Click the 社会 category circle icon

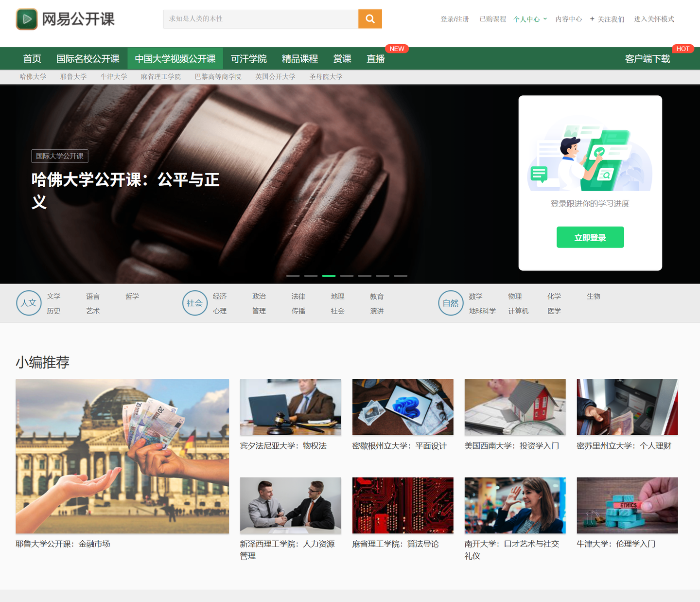(x=195, y=303)
